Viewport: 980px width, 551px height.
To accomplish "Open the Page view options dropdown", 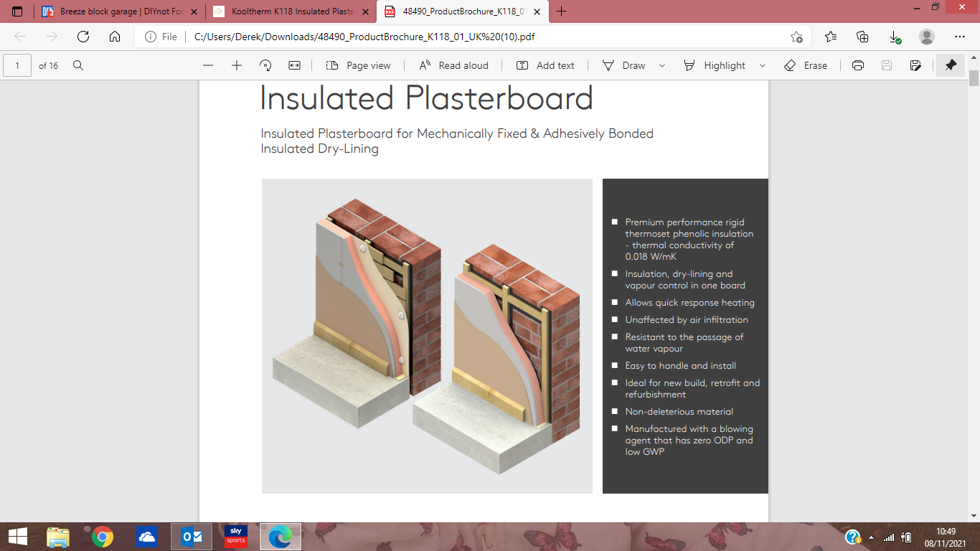I will point(358,65).
